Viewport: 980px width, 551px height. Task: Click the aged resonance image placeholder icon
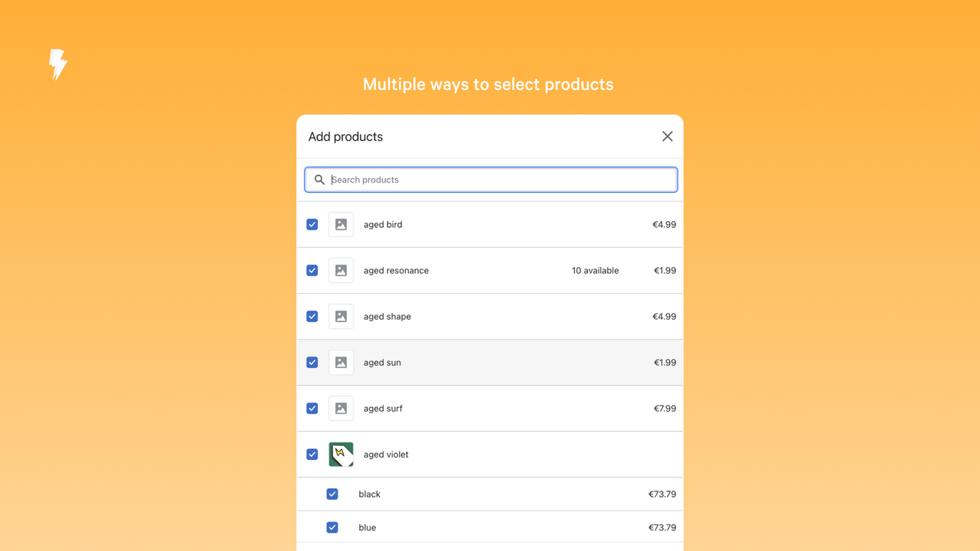341,270
